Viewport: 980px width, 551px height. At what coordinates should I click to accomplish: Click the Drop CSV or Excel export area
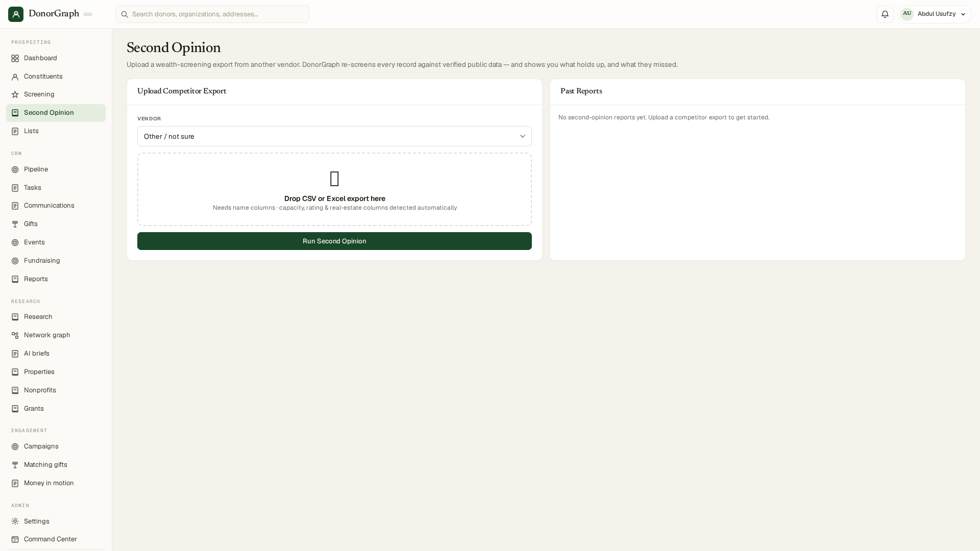[x=334, y=189]
